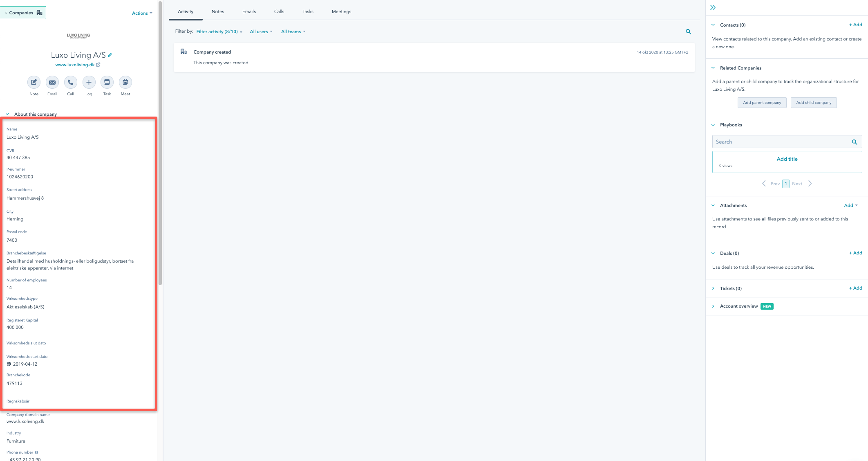Switch to the Tasks tab
Viewport: 868px width, 461px height.
click(x=308, y=11)
